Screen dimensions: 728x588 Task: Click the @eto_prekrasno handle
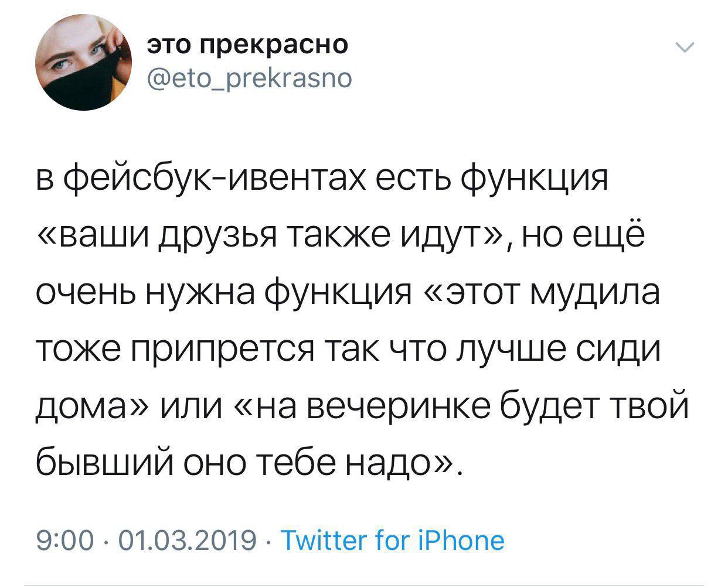point(249,77)
